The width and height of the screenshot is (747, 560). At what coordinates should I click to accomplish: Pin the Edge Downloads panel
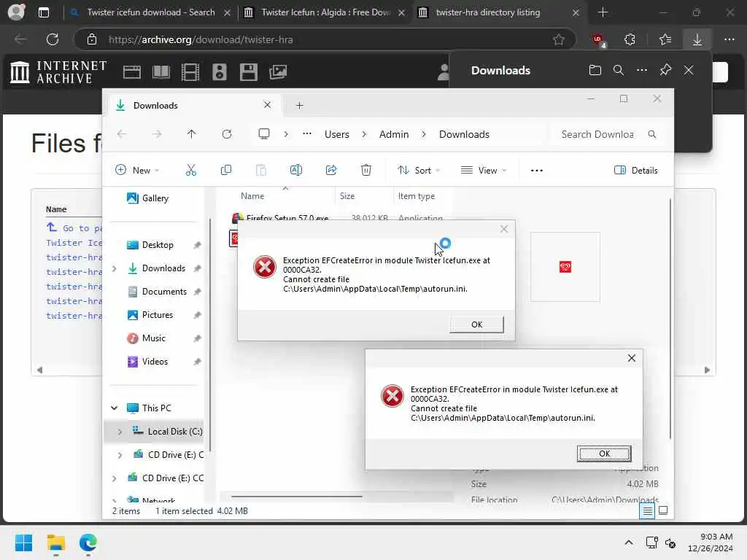tap(665, 71)
